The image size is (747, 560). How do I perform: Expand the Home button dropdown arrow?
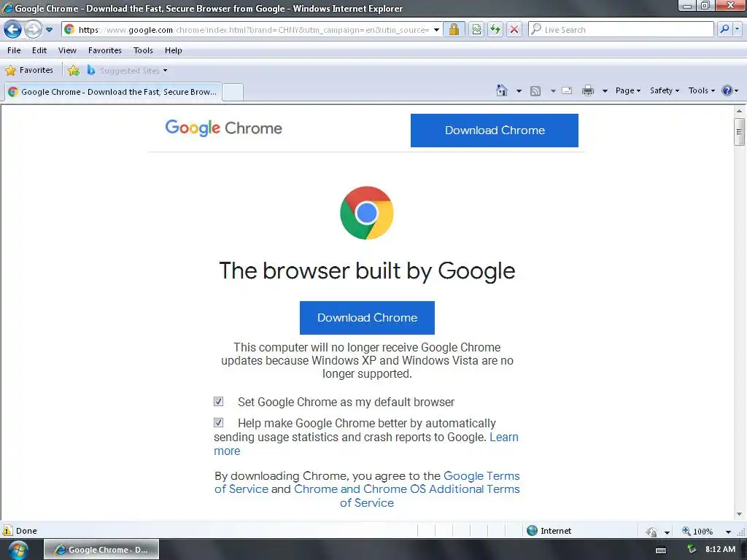[519, 90]
